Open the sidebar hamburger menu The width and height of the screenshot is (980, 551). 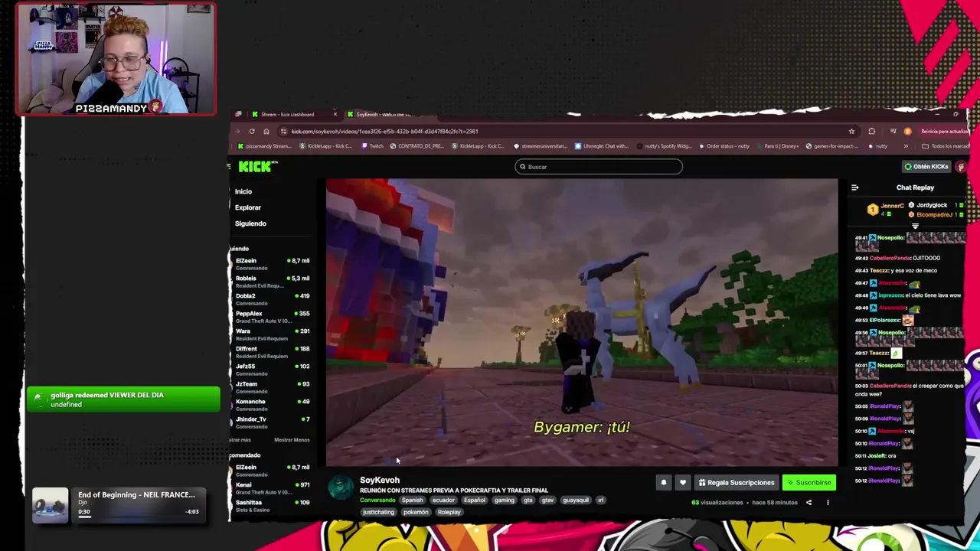point(229,166)
